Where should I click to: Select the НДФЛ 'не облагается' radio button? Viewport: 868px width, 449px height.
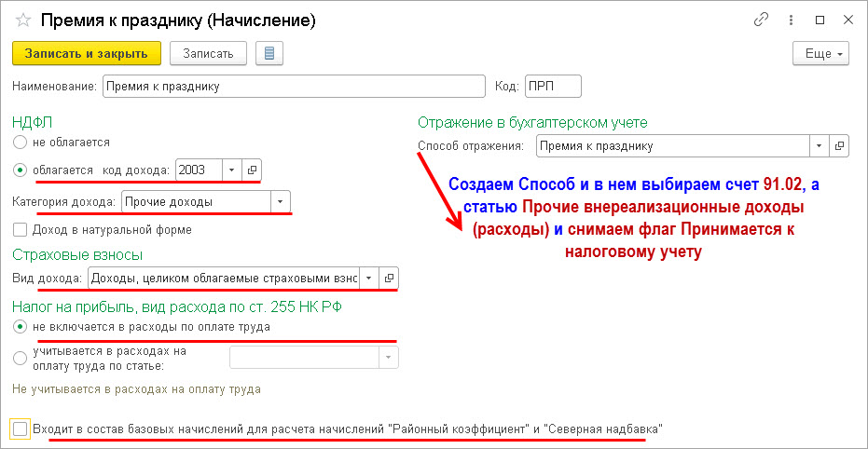tap(20, 143)
